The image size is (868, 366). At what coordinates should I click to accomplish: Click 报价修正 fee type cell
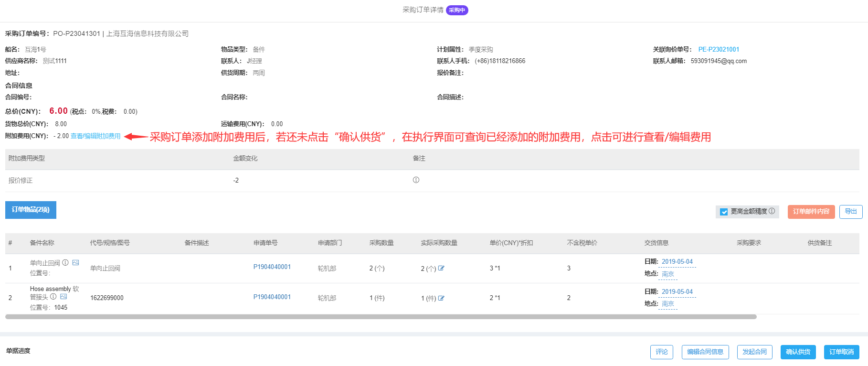click(21, 181)
